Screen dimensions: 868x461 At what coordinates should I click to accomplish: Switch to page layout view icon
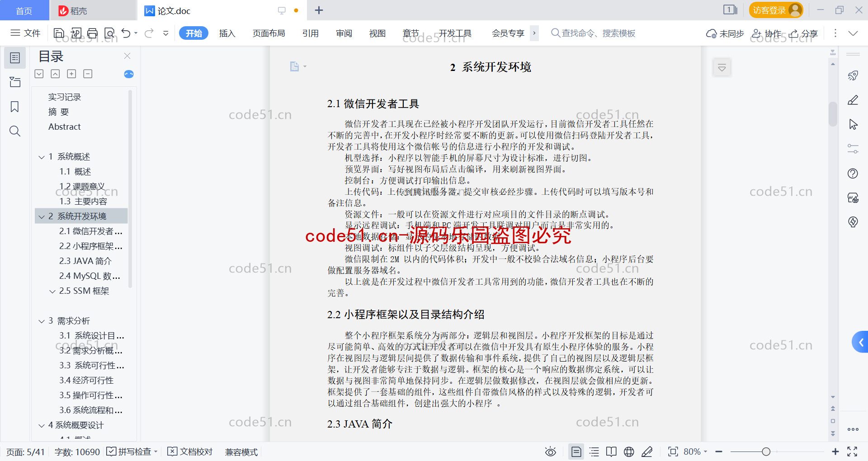pyautogui.click(x=576, y=452)
